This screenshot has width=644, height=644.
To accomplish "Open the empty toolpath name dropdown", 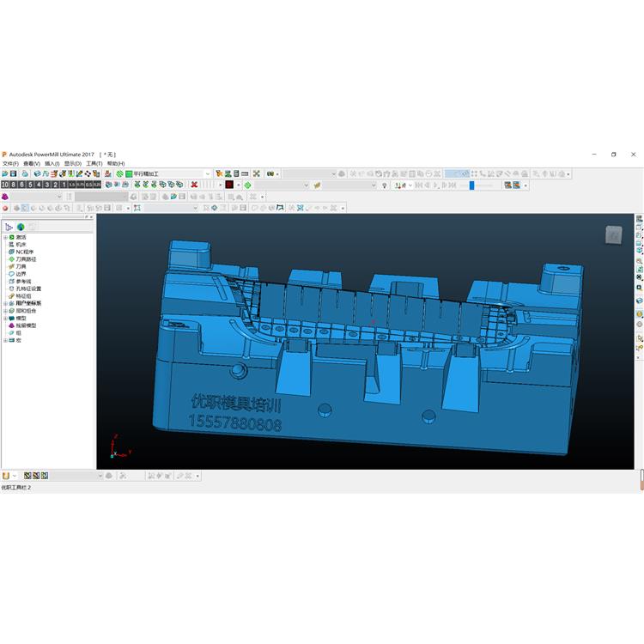I will (x=306, y=185).
